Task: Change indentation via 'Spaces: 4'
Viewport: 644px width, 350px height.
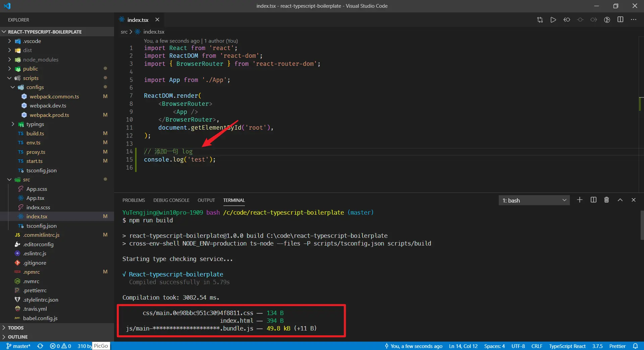Action: tap(494, 346)
